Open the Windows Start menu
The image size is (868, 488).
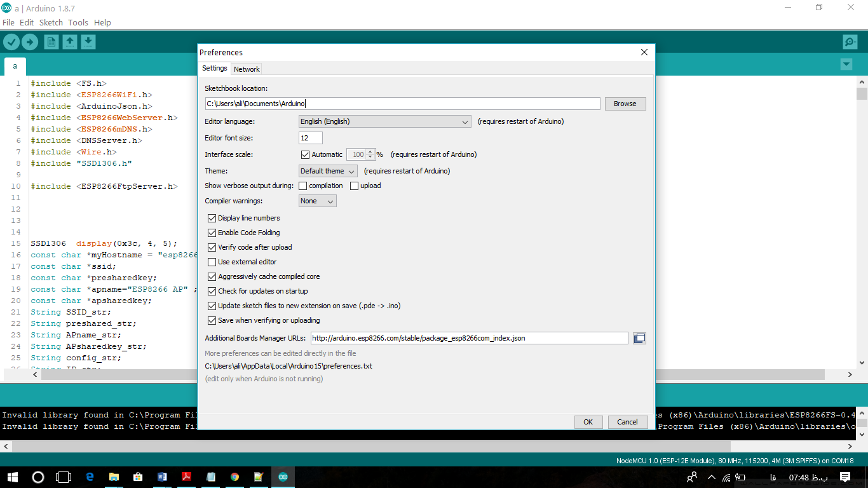point(13,477)
